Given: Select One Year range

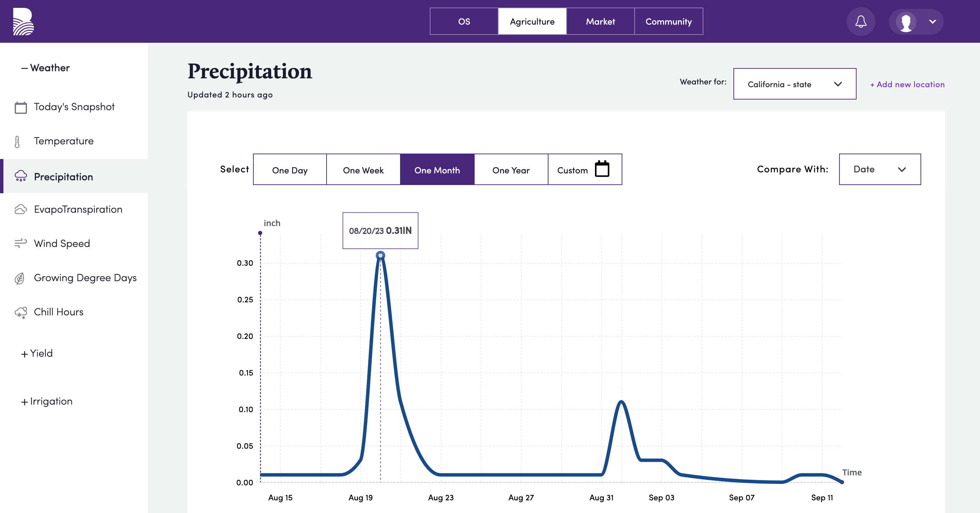Looking at the screenshot, I should tap(511, 169).
